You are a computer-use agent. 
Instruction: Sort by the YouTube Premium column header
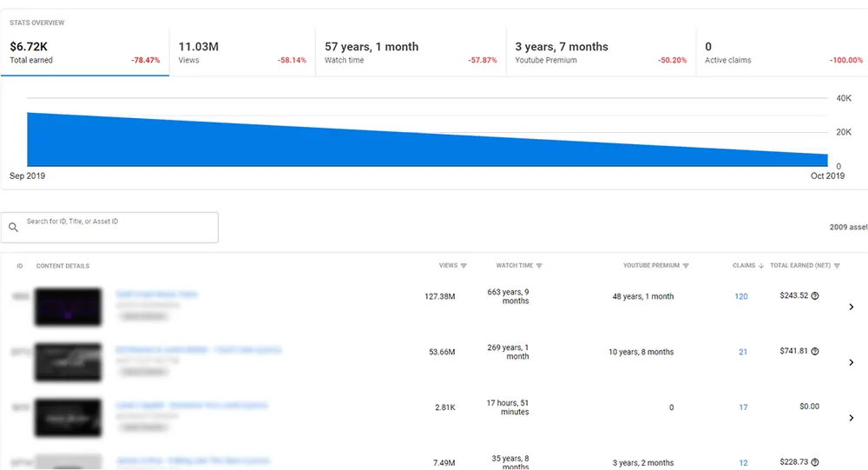pos(651,266)
